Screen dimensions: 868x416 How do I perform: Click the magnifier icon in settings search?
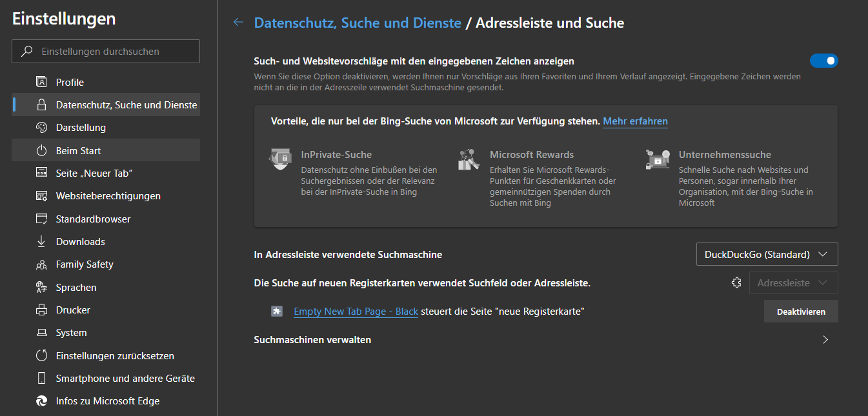pyautogui.click(x=27, y=52)
